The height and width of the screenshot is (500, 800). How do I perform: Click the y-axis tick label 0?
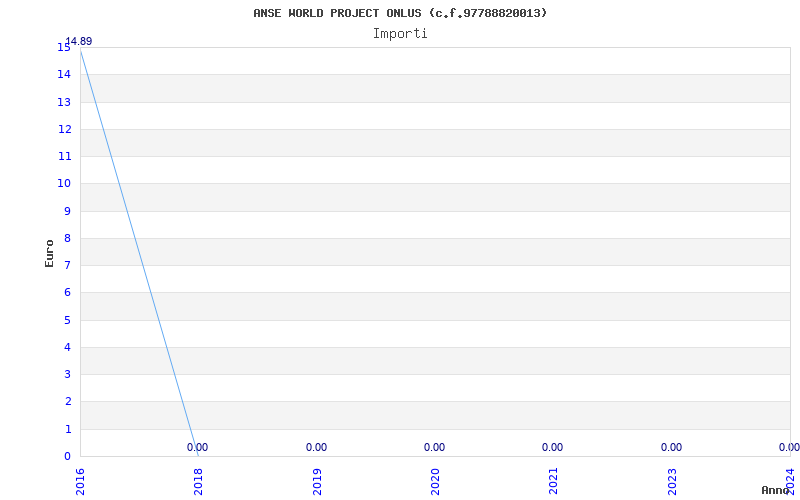pos(67,456)
